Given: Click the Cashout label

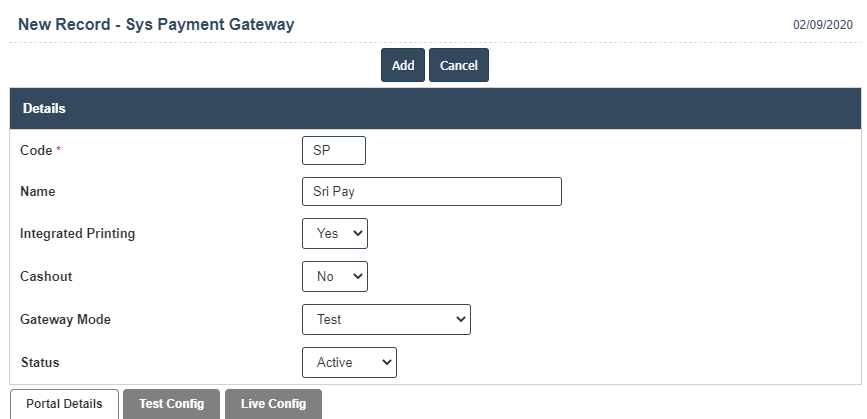Looking at the screenshot, I should (46, 276).
